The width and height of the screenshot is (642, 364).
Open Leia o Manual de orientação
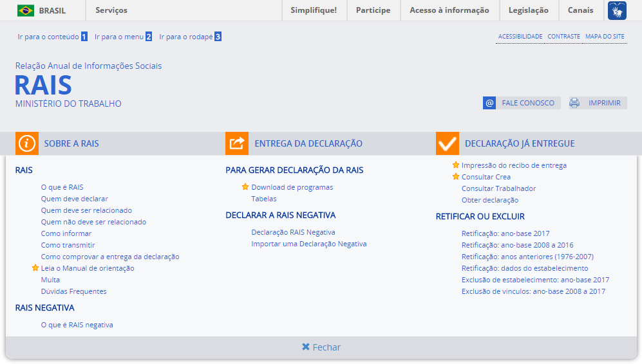pos(88,268)
